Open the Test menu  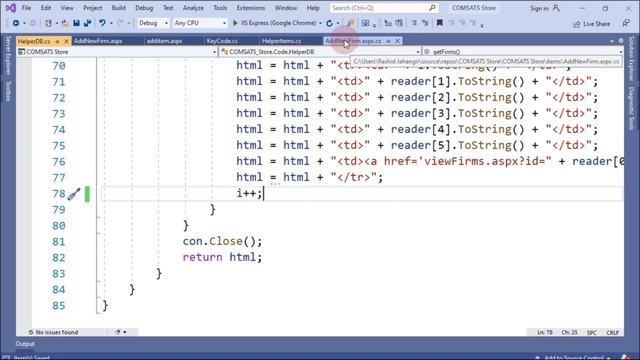[168, 8]
